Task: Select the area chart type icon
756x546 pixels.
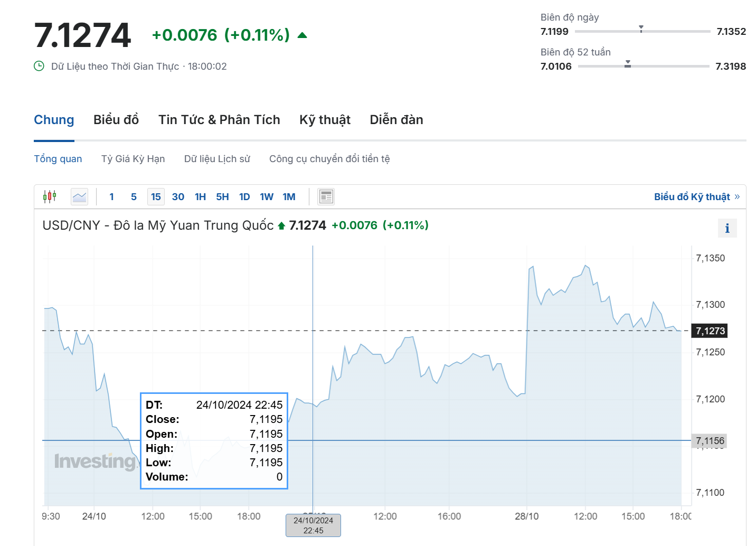Action: tap(80, 197)
